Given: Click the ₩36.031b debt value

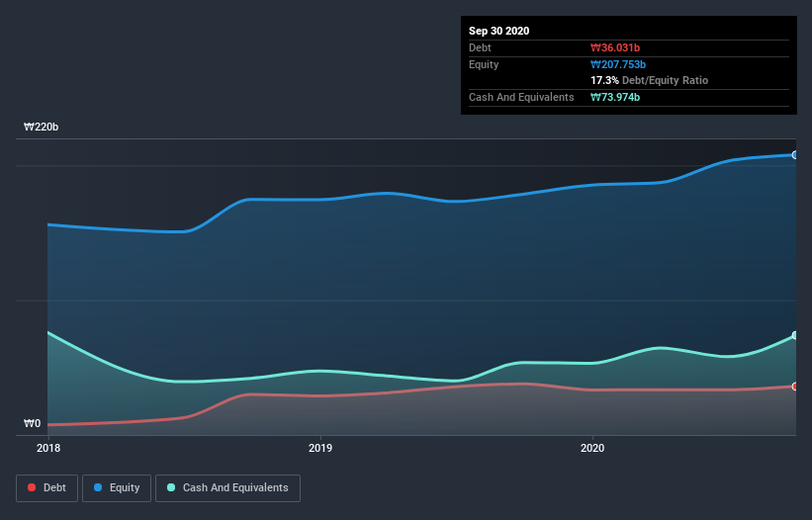Looking at the screenshot, I should pyautogui.click(x=615, y=47).
